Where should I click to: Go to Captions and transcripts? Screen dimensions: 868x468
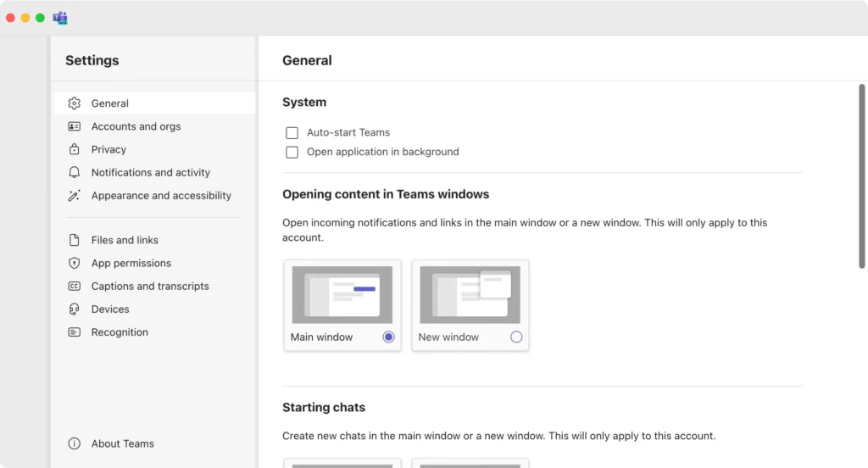[x=154, y=286]
